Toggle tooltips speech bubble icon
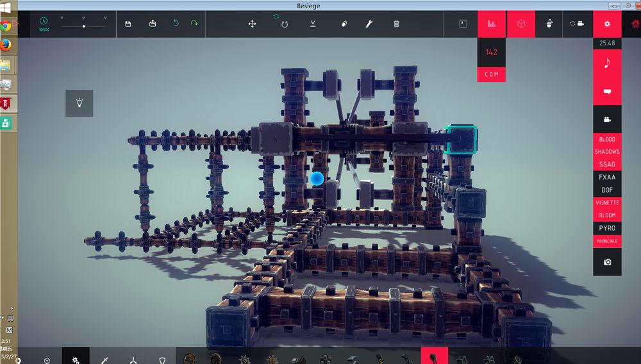641x364 pixels. coord(607,92)
